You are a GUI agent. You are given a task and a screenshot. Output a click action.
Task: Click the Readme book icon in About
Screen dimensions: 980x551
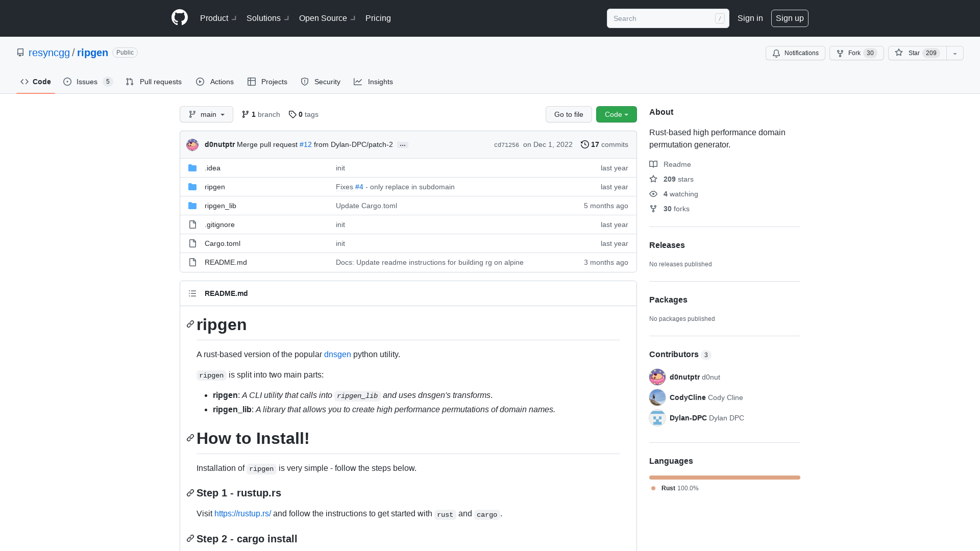coord(653,164)
